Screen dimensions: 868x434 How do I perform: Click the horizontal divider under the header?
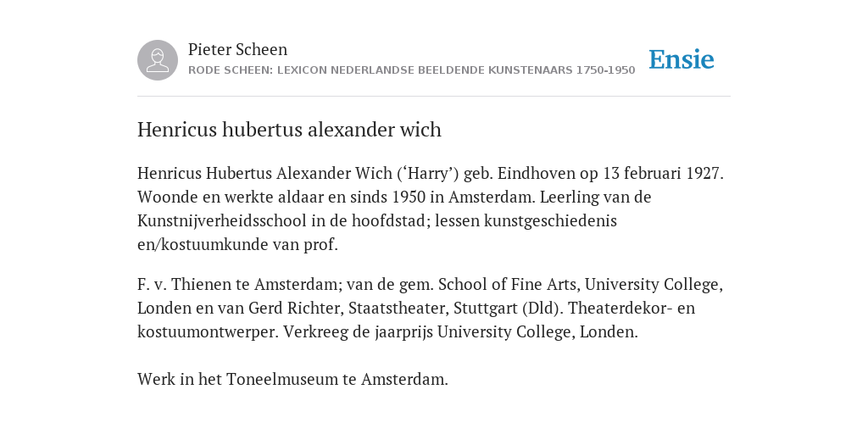click(434, 97)
